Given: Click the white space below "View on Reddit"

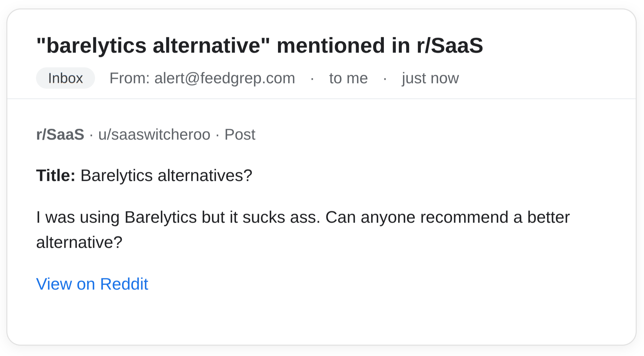Looking at the screenshot, I should pos(319,318).
